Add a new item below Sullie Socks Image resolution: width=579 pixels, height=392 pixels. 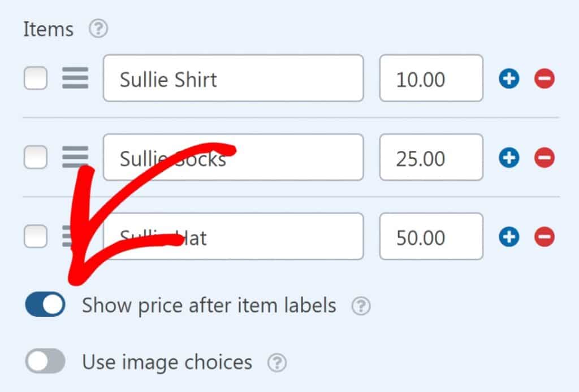pos(508,158)
